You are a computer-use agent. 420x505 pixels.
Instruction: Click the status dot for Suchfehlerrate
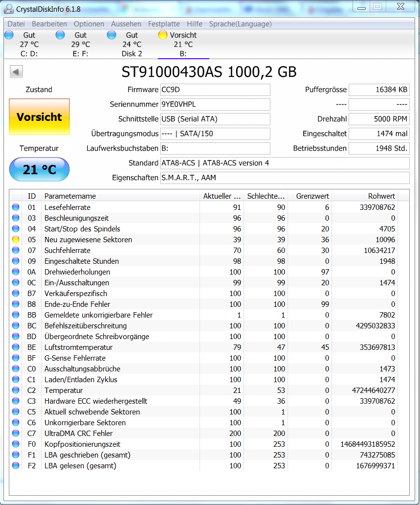click(x=16, y=250)
